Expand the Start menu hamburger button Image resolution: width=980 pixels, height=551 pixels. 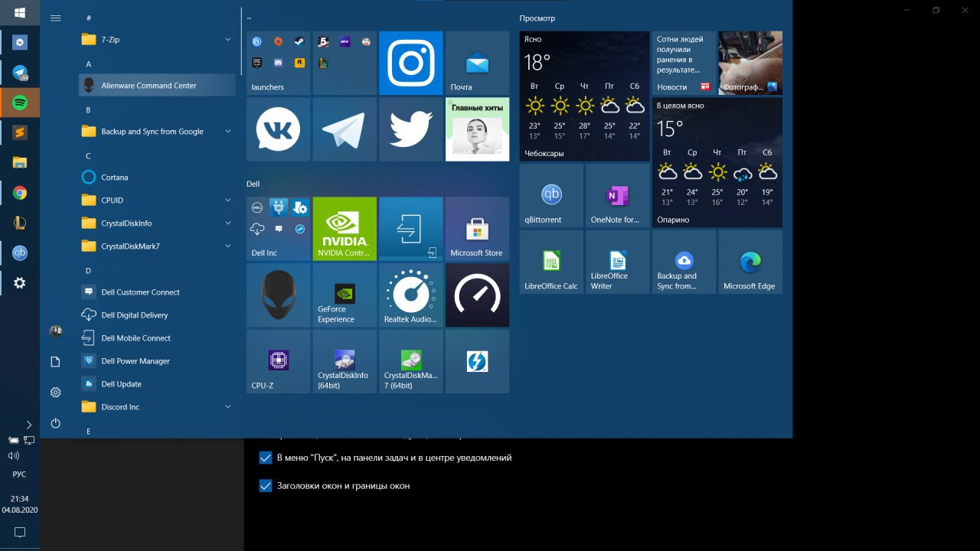pos(55,18)
